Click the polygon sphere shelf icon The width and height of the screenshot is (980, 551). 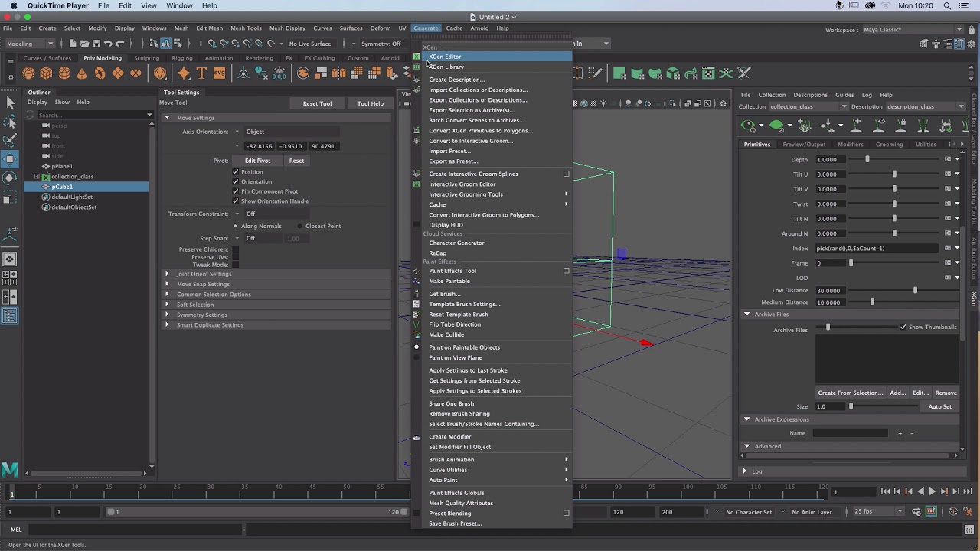pyautogui.click(x=28, y=73)
